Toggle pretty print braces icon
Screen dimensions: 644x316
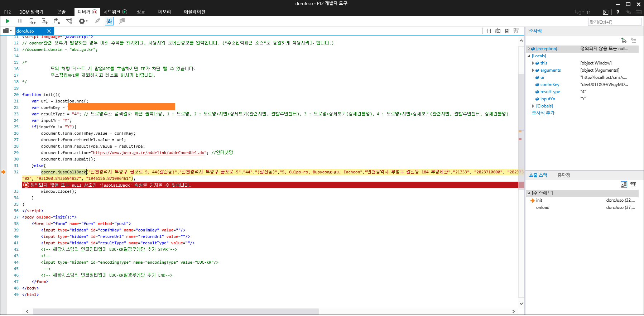point(489,31)
